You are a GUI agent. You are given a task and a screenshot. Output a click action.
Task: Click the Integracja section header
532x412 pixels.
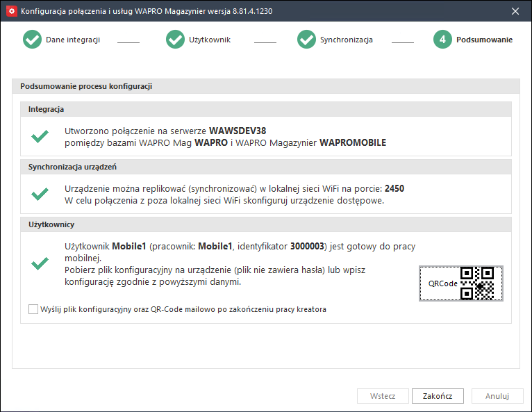click(266, 109)
